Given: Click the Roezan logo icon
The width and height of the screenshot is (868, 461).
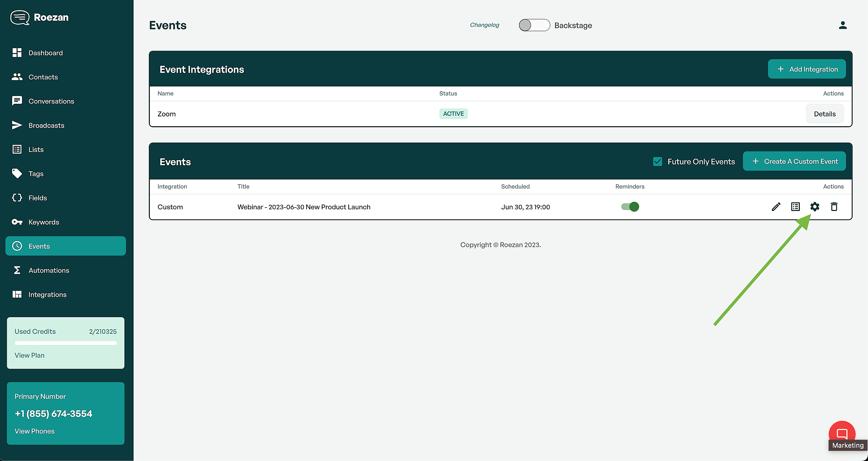Looking at the screenshot, I should (x=20, y=18).
